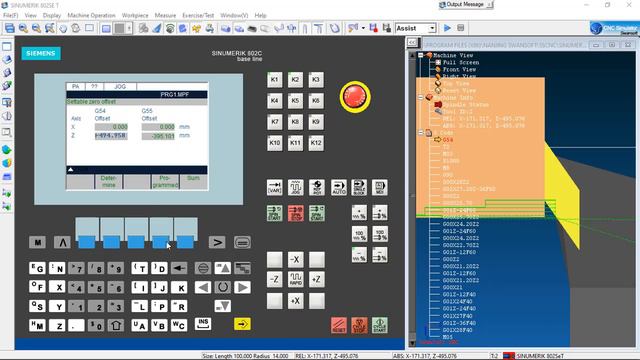Open the File(F) menu
Screen dimensions: 640x360
click(11, 15)
